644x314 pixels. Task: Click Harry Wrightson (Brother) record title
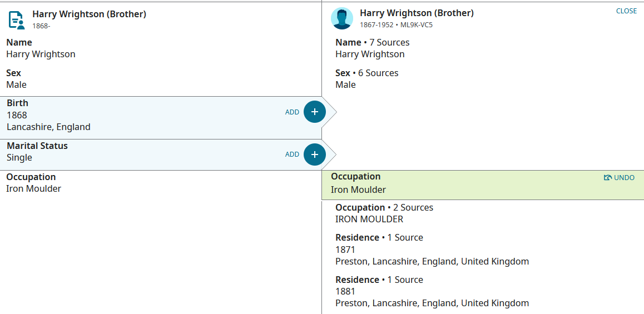click(89, 14)
